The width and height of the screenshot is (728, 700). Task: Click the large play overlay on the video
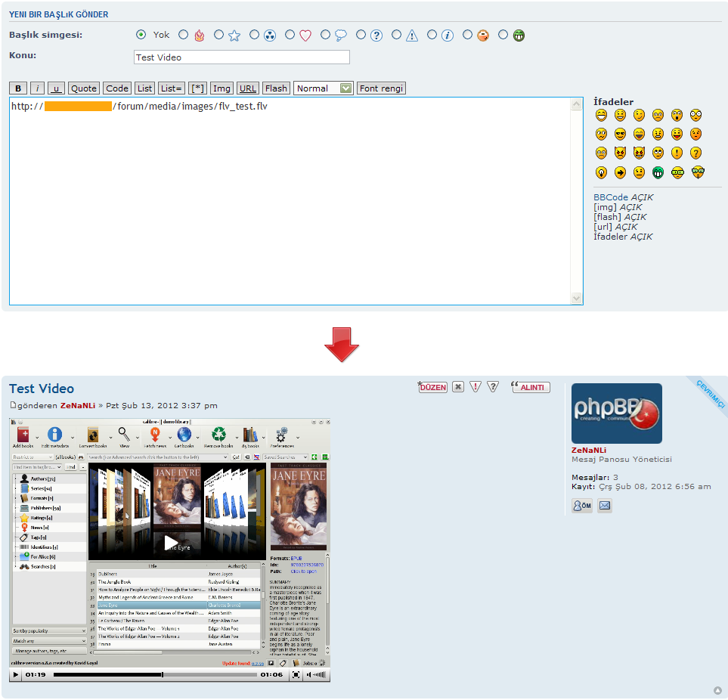coord(171,543)
